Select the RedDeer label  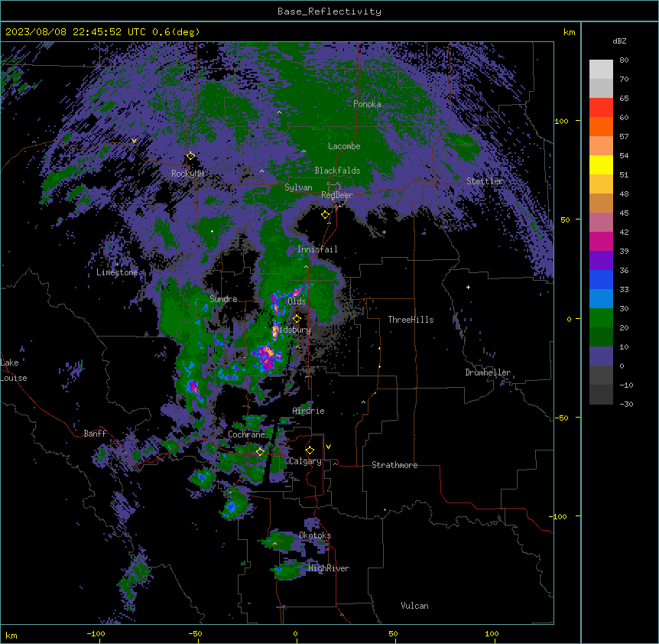pos(337,195)
